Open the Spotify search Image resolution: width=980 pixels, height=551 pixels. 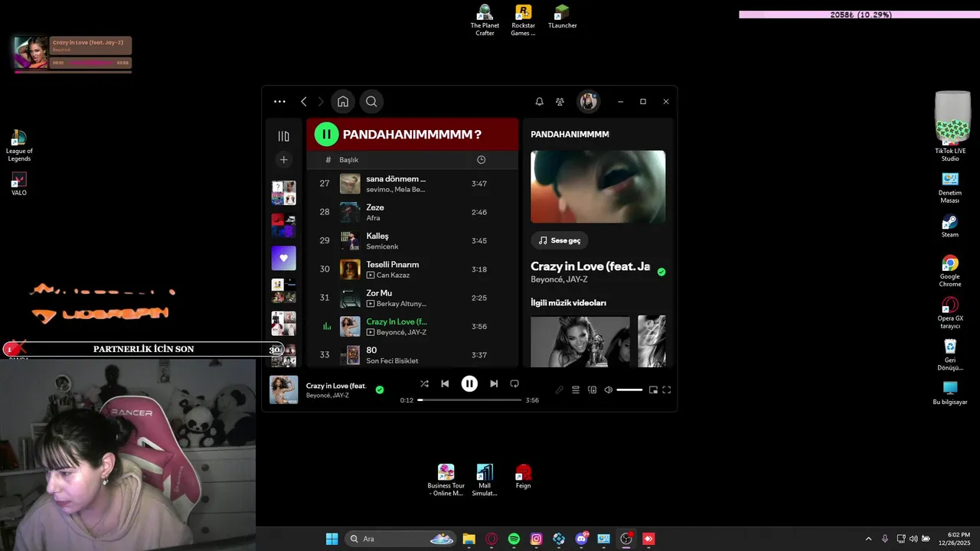(x=371, y=102)
